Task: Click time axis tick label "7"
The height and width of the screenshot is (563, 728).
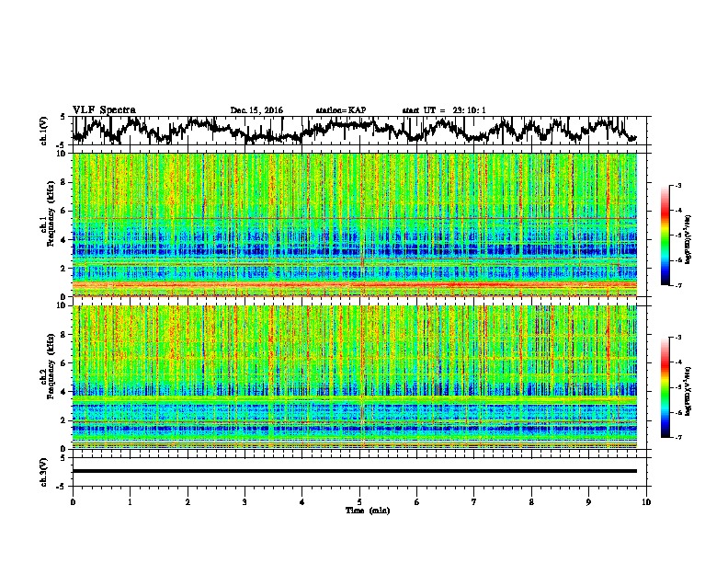Action: [474, 502]
